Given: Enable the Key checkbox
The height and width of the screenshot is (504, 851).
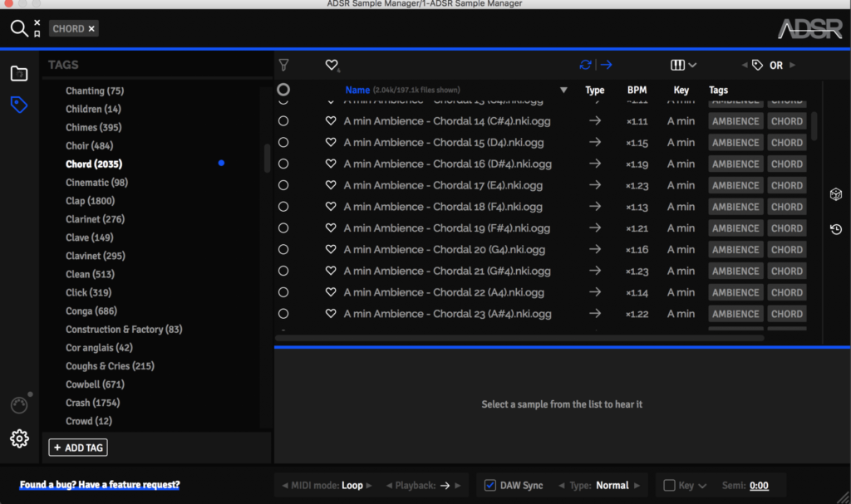Looking at the screenshot, I should click(670, 485).
